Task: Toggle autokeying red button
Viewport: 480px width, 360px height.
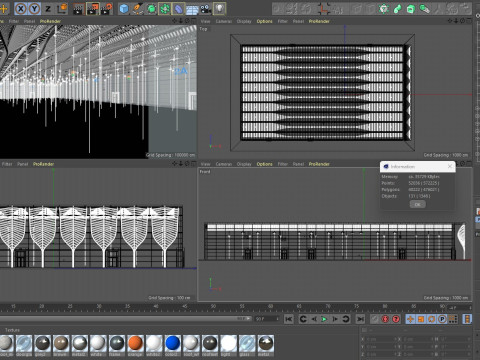Action: (385, 319)
